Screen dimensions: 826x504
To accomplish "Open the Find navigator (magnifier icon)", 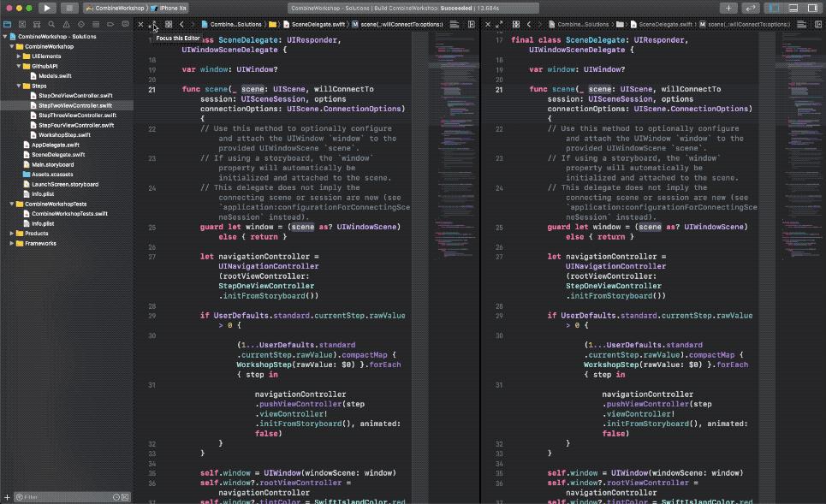I will pyautogui.click(x=51, y=24).
